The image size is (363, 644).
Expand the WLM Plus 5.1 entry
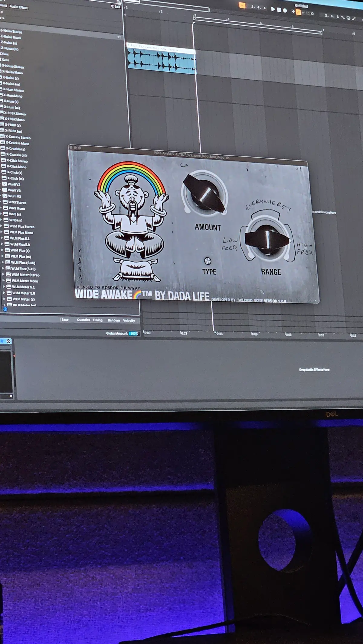pos(2,238)
